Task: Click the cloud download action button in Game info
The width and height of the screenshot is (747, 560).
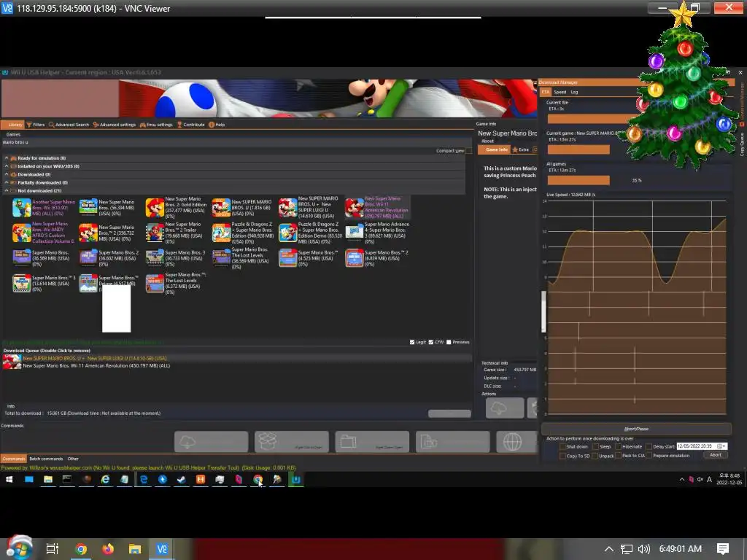Action: click(x=505, y=408)
